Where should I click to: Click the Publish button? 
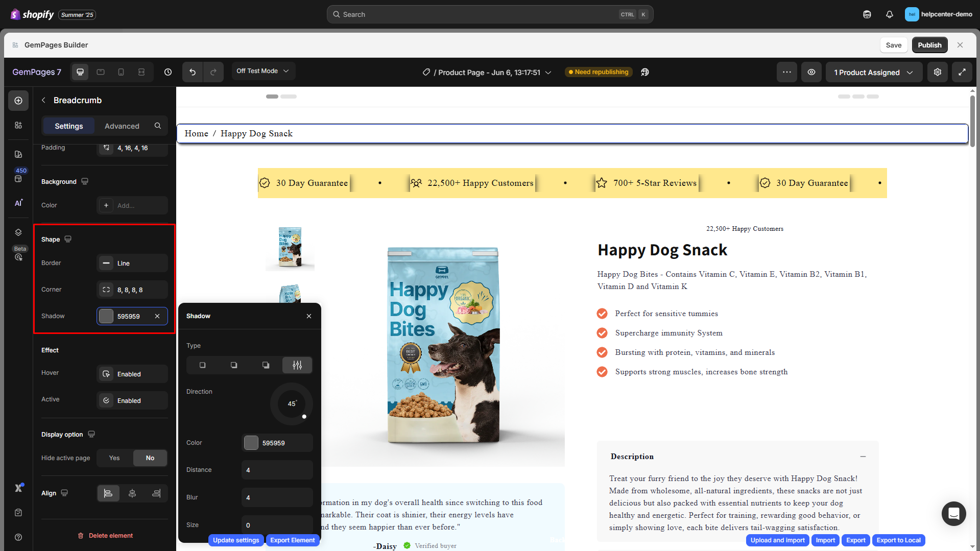(929, 45)
